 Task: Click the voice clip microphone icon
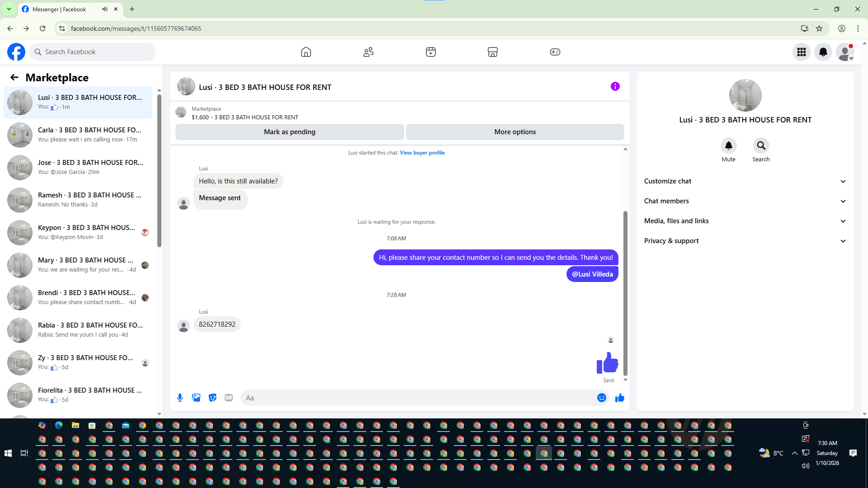180,398
